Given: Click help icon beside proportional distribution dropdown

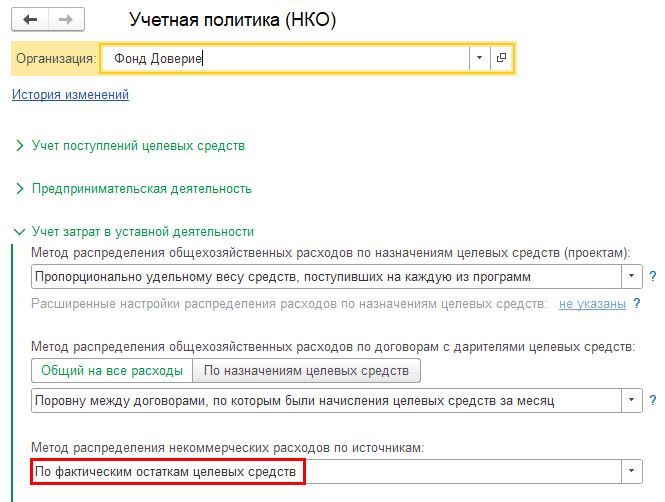Looking at the screenshot, I should (652, 276).
